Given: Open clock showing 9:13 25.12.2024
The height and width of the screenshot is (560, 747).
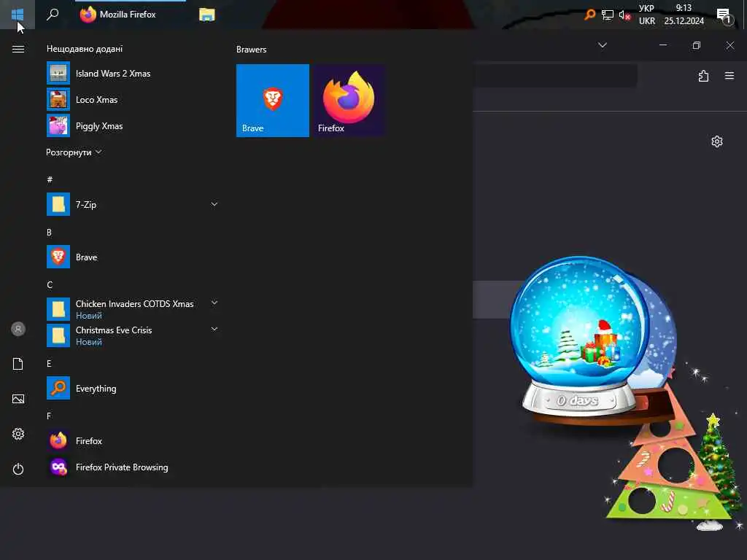Looking at the screenshot, I should pos(684,15).
